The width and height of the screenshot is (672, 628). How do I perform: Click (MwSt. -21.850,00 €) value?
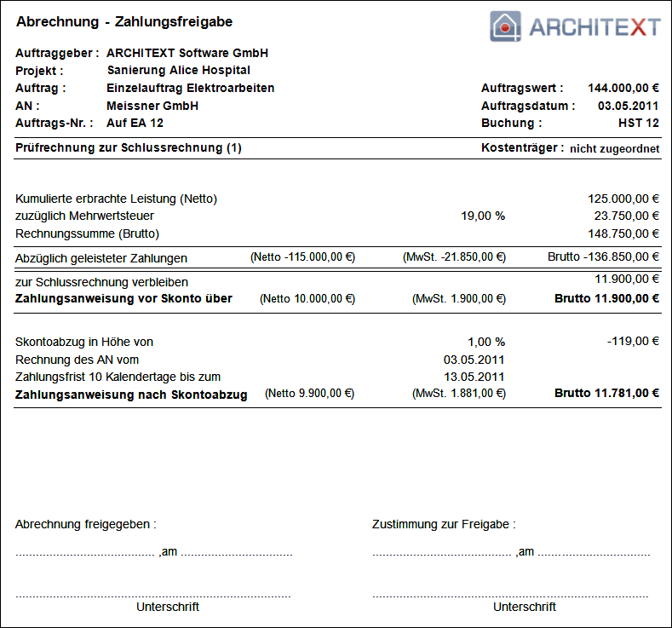tap(454, 257)
